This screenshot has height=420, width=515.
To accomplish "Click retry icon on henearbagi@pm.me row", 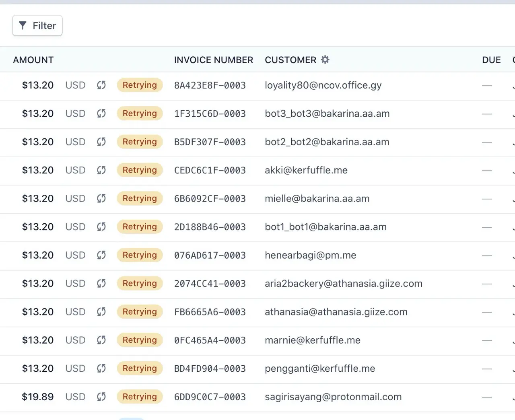I will tap(101, 255).
